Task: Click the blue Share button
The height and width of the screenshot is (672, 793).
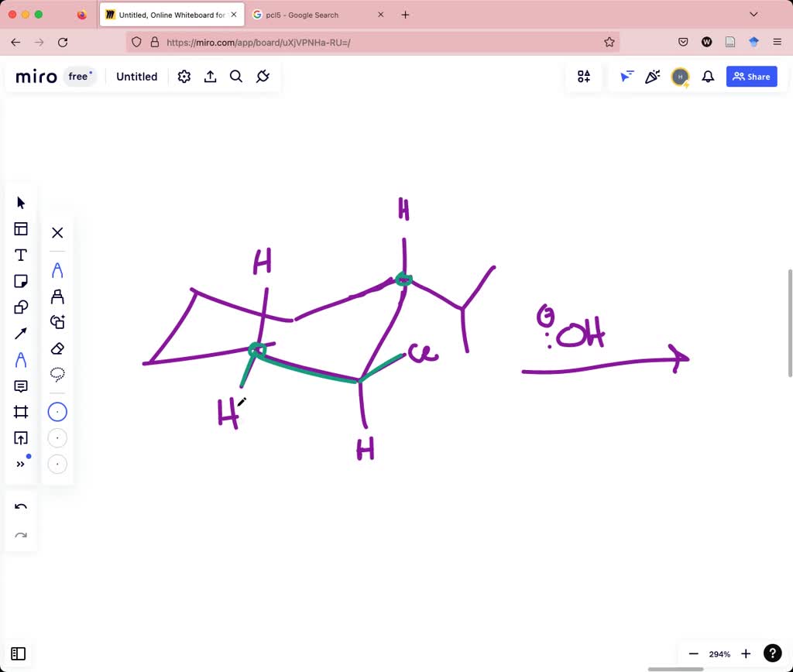Action: (x=750, y=77)
